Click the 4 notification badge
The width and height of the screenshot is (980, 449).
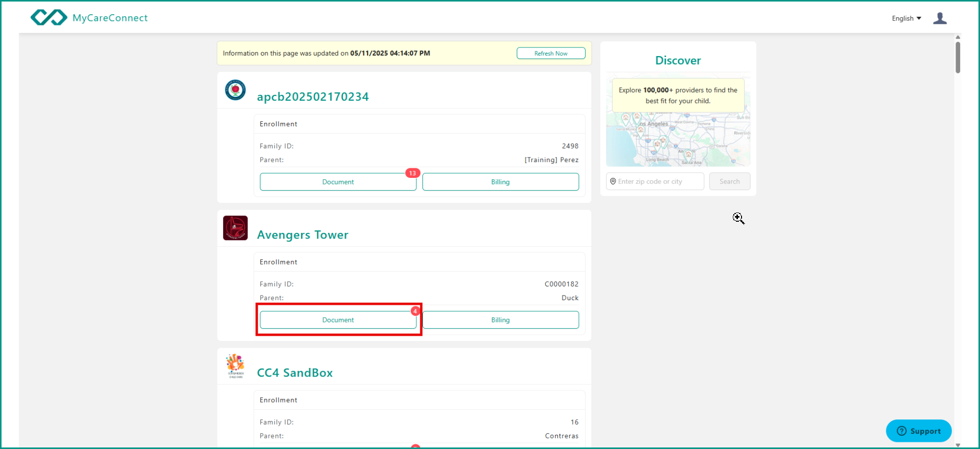click(415, 311)
